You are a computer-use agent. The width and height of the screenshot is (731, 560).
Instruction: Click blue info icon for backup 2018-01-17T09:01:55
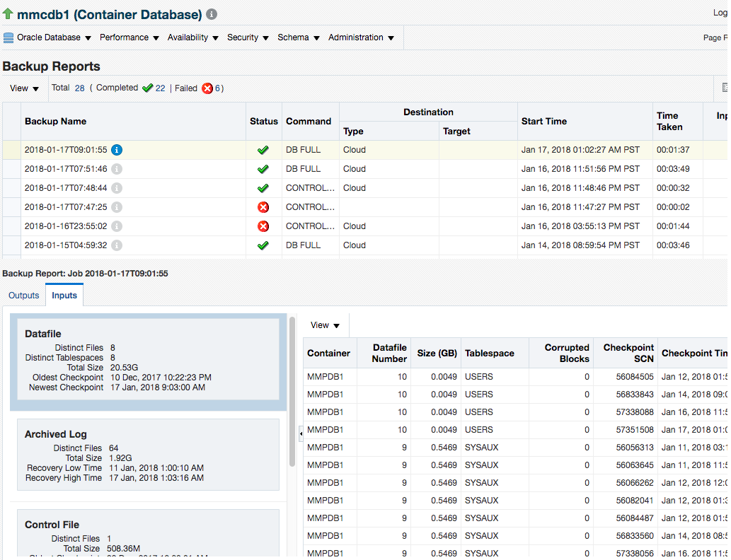point(117,150)
